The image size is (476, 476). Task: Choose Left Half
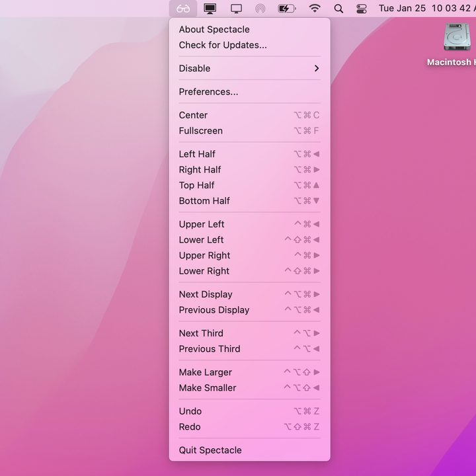click(249, 154)
